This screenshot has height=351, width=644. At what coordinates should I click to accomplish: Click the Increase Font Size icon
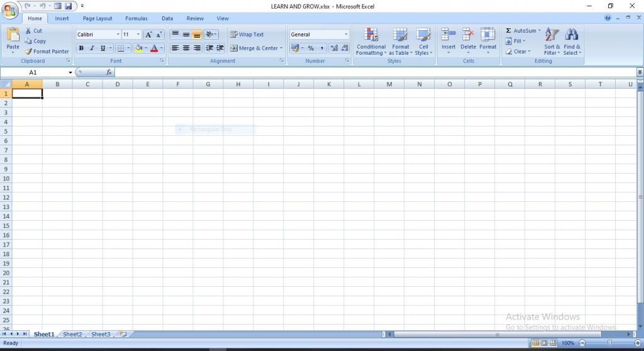(x=148, y=35)
